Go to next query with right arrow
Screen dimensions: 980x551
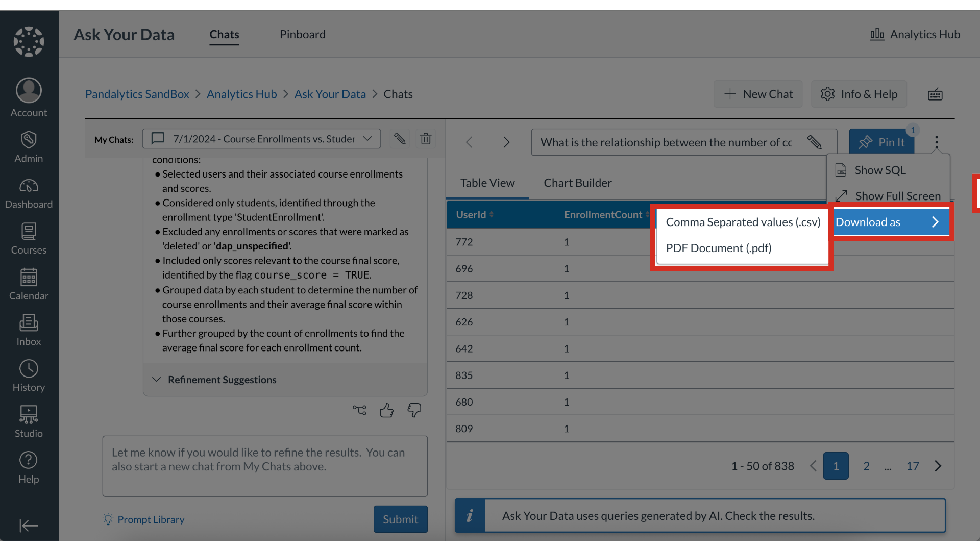[x=506, y=142]
